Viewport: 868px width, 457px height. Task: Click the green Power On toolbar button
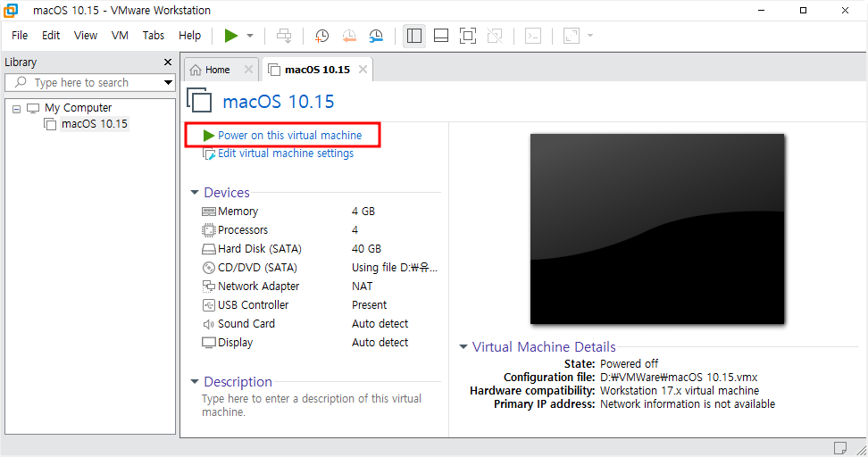[231, 36]
